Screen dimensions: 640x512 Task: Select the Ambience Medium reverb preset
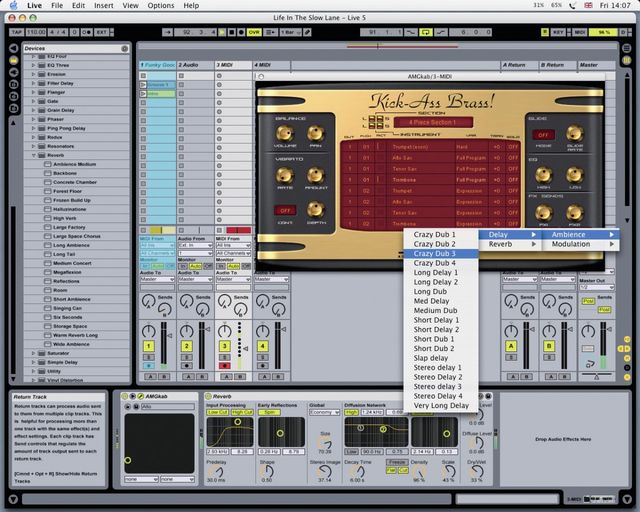[x=74, y=164]
